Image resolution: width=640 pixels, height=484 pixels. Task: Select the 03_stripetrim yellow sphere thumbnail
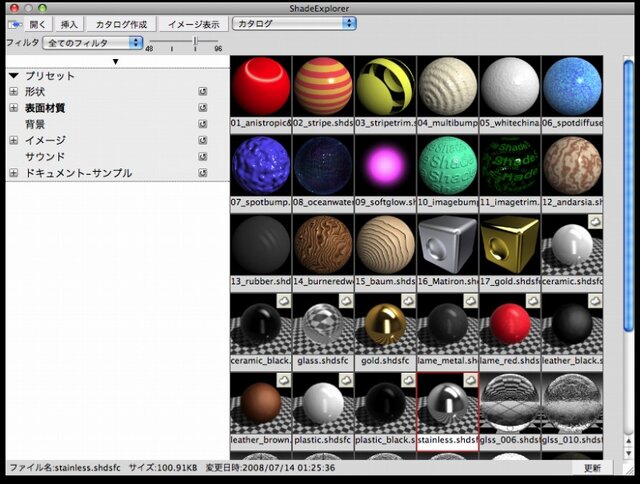pos(385,87)
